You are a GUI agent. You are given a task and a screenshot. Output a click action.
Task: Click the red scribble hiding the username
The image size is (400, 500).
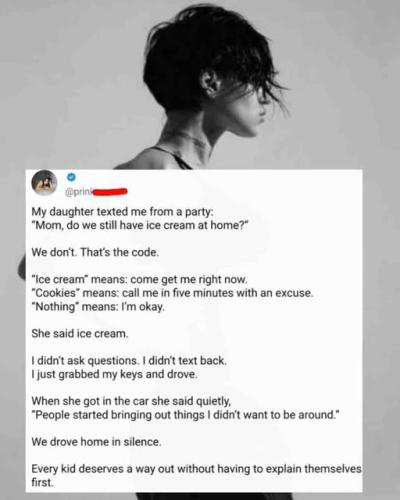point(110,191)
